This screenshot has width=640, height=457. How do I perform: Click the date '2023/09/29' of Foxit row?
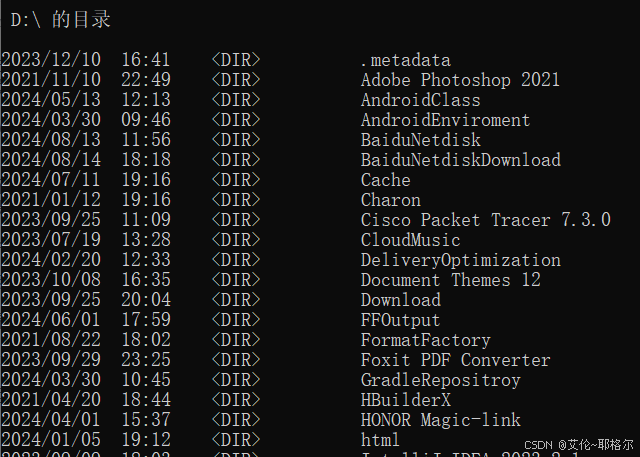tap(51, 360)
